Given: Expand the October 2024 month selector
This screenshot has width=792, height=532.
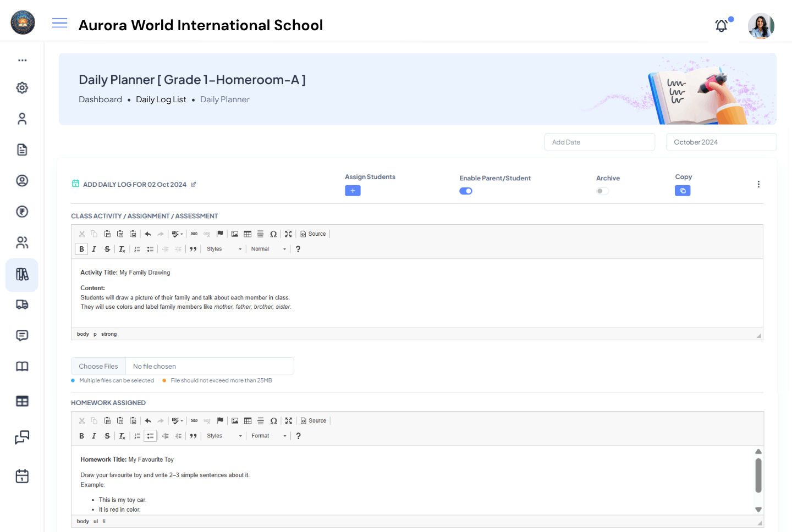Looking at the screenshot, I should coord(721,142).
